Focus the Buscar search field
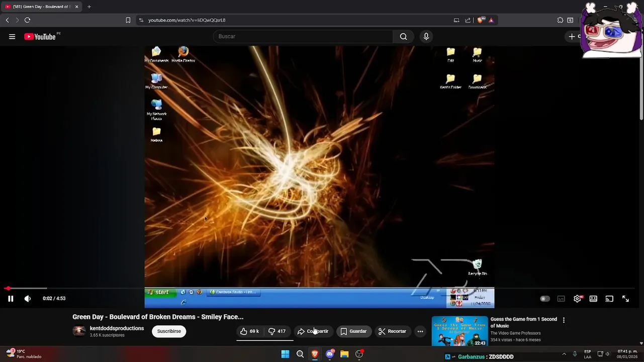This screenshot has height=362, width=644. tap(303, 37)
